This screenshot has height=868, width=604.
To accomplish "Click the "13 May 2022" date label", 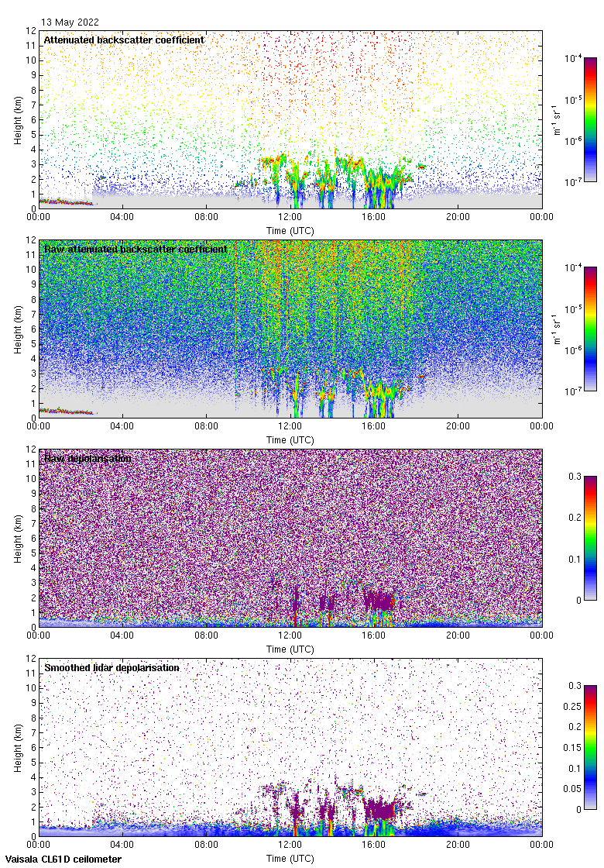I will click(70, 22).
